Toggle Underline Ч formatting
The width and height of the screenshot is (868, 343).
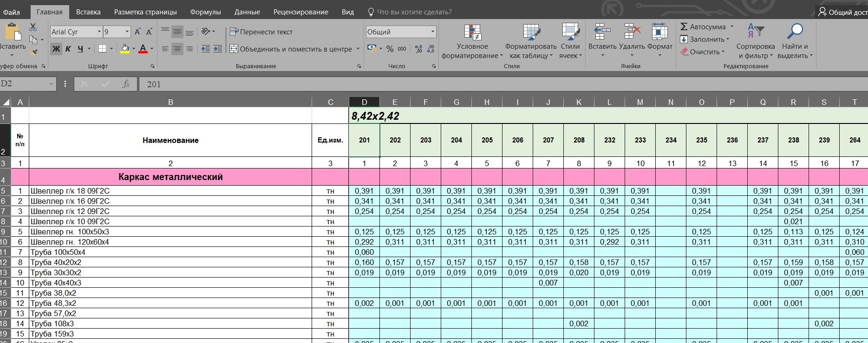80,49
